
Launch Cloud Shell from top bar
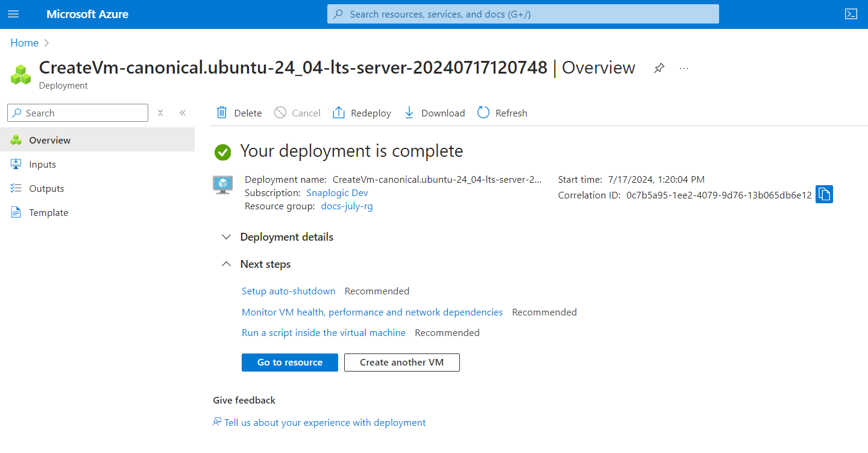pyautogui.click(x=851, y=14)
